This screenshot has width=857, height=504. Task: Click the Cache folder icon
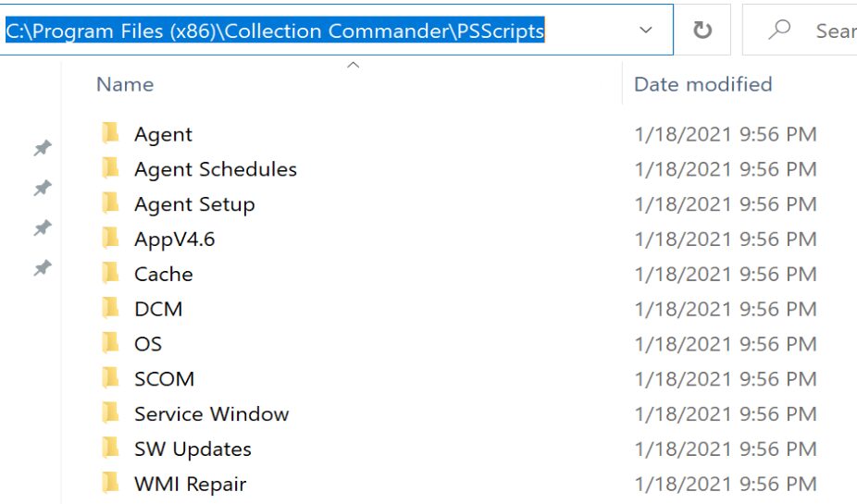pyautogui.click(x=111, y=274)
